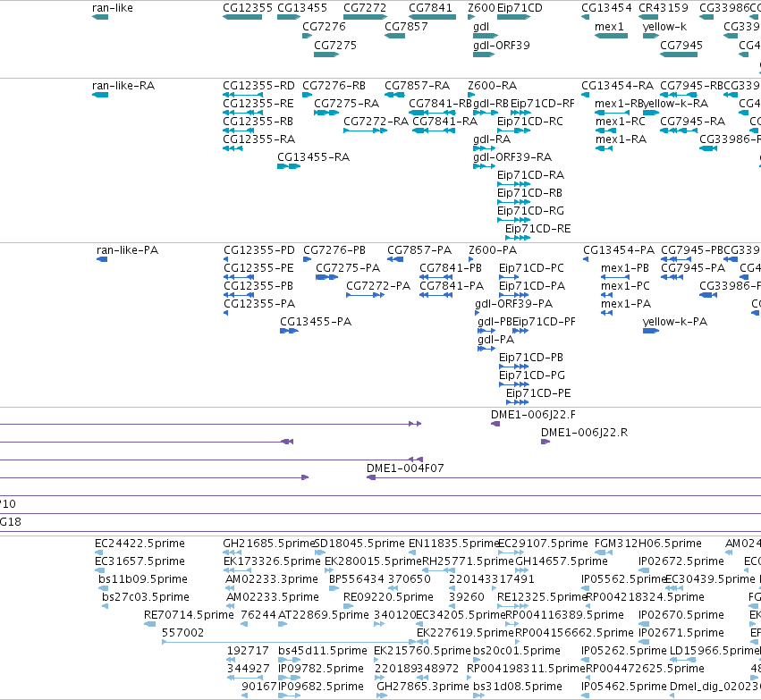Select transcript Eip71CD-RG
This screenshot has width=761, height=700.
513,220
